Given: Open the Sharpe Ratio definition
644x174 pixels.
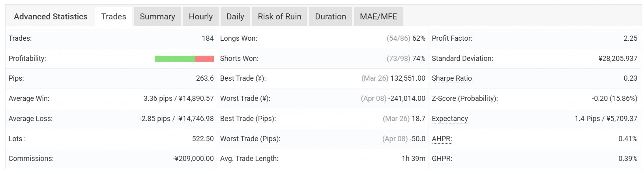Looking at the screenshot, I should click(x=452, y=78).
